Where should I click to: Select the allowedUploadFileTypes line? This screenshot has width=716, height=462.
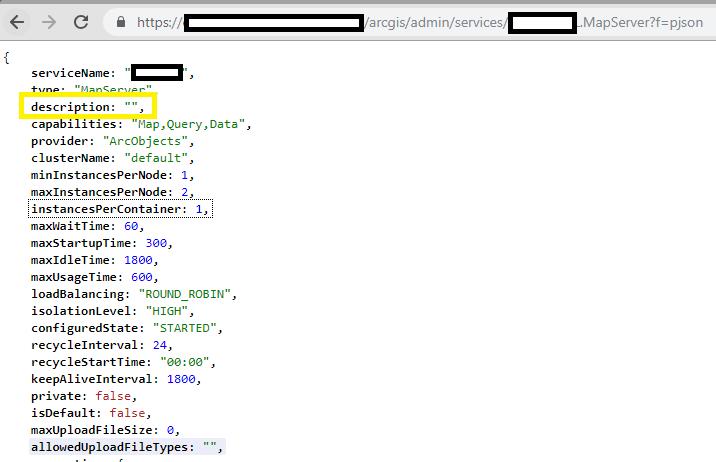pyautogui.click(x=127, y=447)
